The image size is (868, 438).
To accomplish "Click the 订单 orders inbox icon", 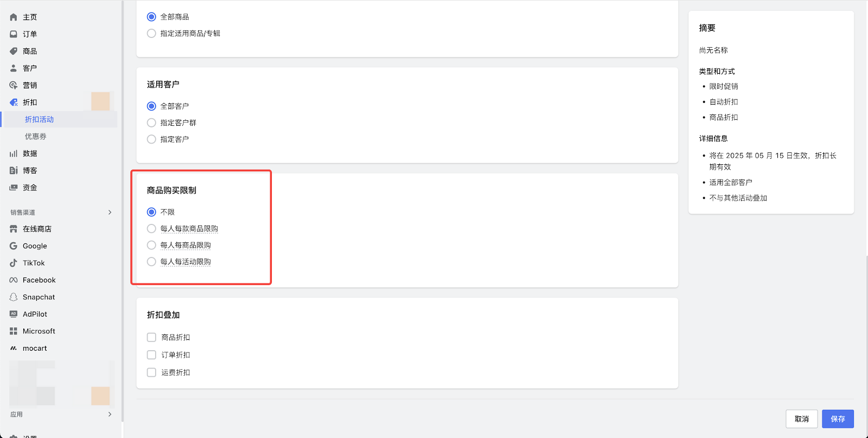I will 14,34.
